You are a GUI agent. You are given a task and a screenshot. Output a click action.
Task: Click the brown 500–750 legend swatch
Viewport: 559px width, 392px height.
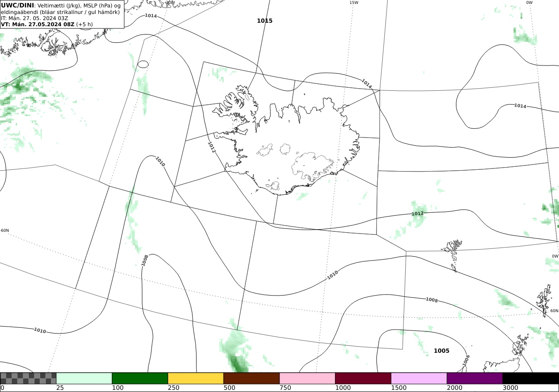pyautogui.click(x=252, y=378)
